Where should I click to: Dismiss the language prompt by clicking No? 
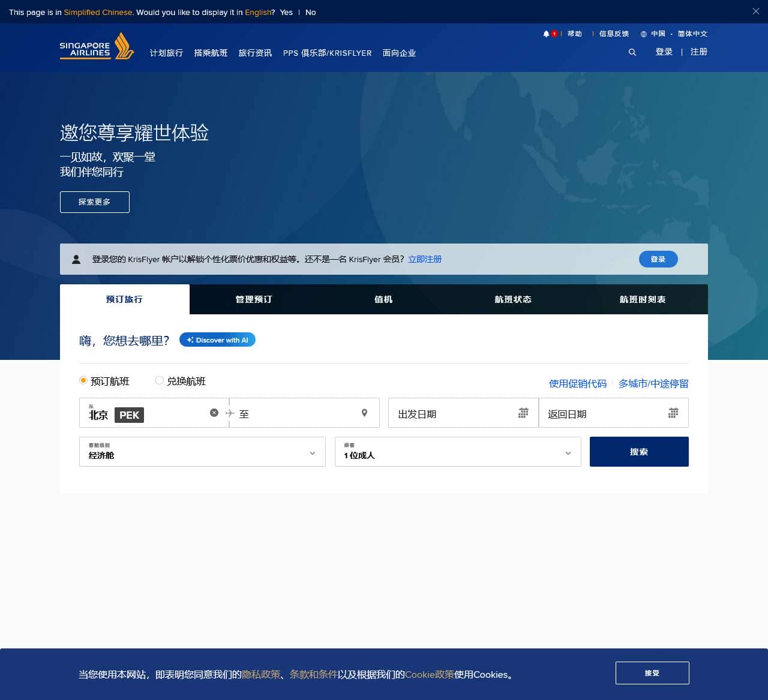[x=310, y=12]
